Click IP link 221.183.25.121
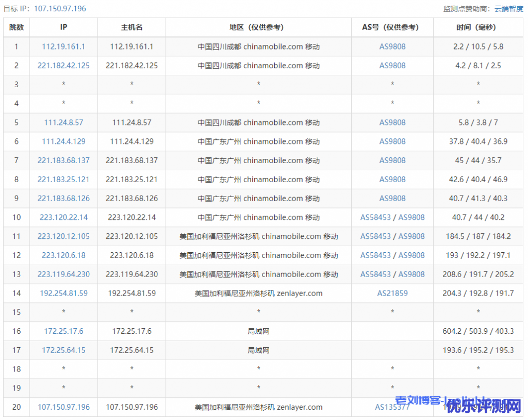 (63, 180)
